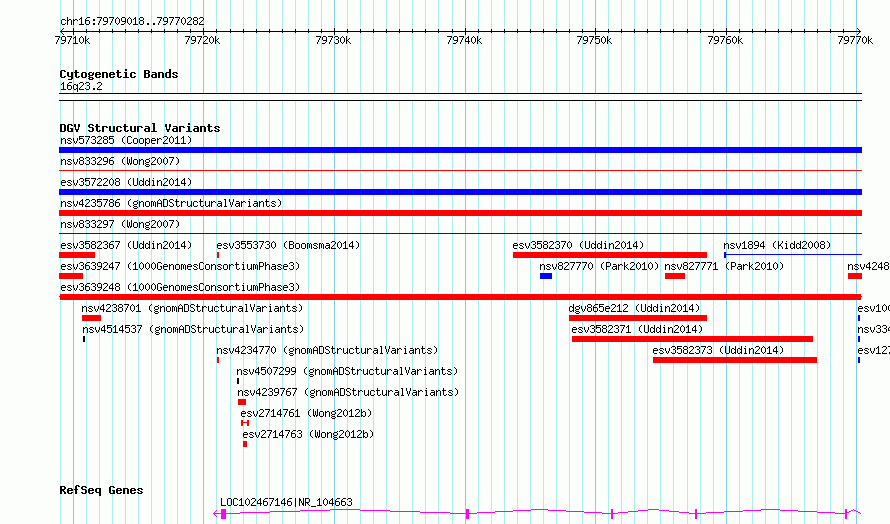Click the 79760k ruler tick label

[x=725, y=40]
